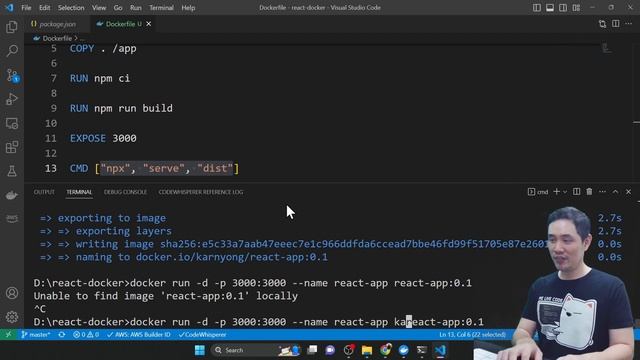Open the Source Control view
640x360 pixels.
12,76
